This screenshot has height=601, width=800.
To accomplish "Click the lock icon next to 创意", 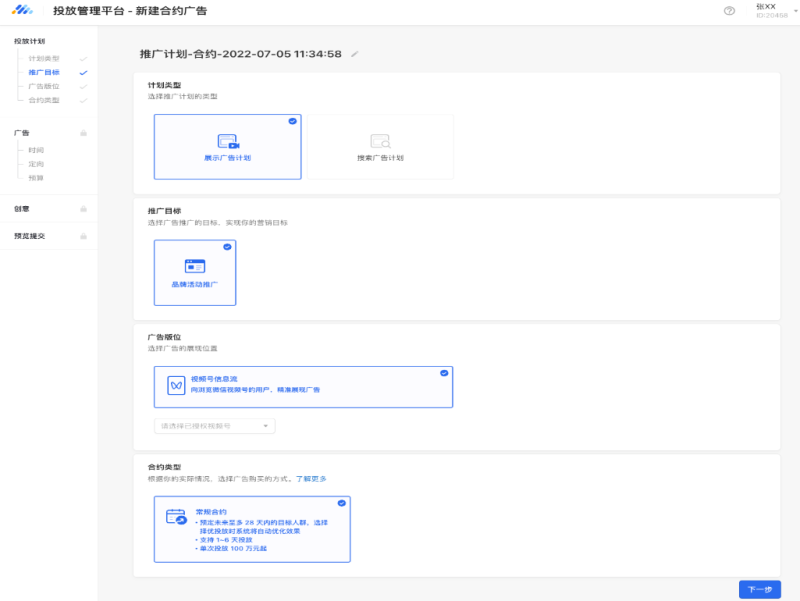I will pyautogui.click(x=84, y=209).
